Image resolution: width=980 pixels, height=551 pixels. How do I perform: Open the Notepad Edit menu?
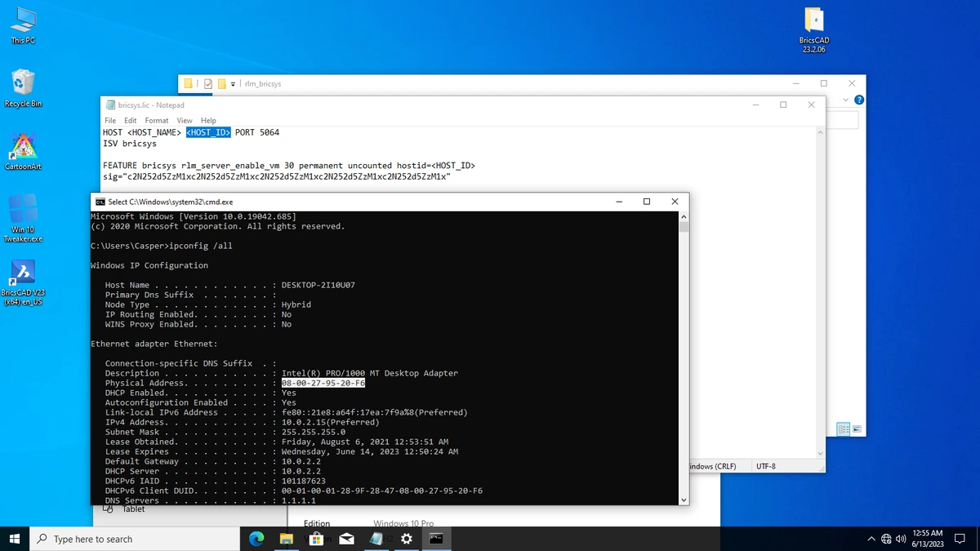[x=131, y=120]
